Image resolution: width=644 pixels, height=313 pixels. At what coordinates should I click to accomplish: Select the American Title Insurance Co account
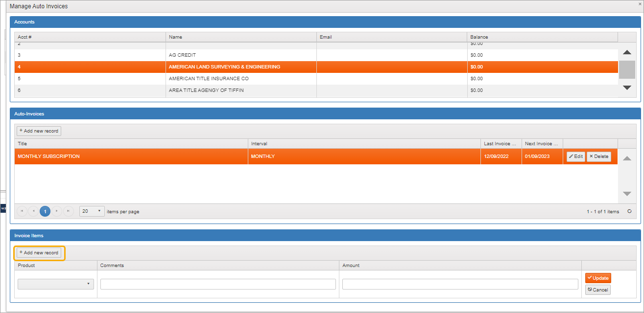coord(209,79)
